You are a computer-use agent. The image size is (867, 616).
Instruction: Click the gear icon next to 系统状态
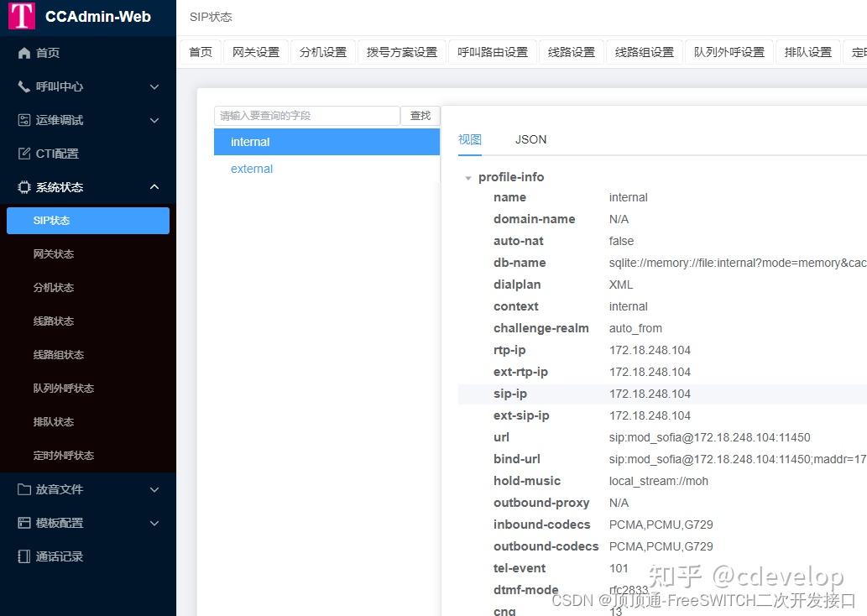coord(24,186)
